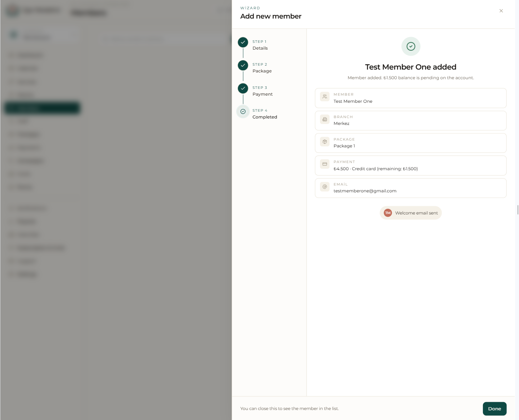Click the package box icon
519x420 pixels.
pyautogui.click(x=325, y=142)
